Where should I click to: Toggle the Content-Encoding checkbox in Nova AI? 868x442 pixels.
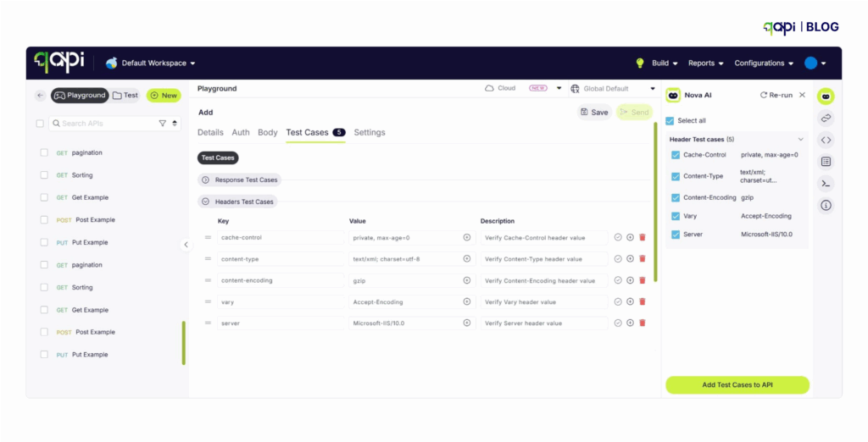(676, 197)
